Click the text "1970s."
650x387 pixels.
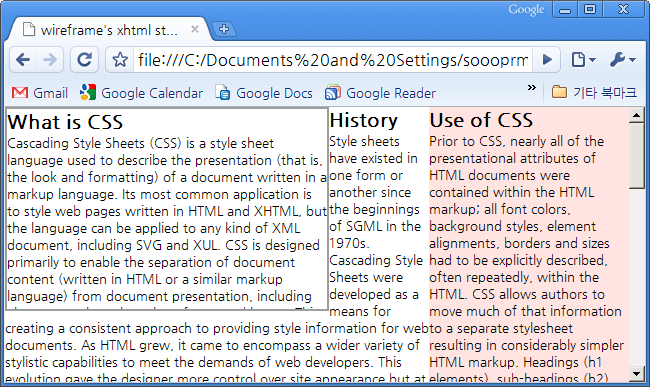coord(349,244)
